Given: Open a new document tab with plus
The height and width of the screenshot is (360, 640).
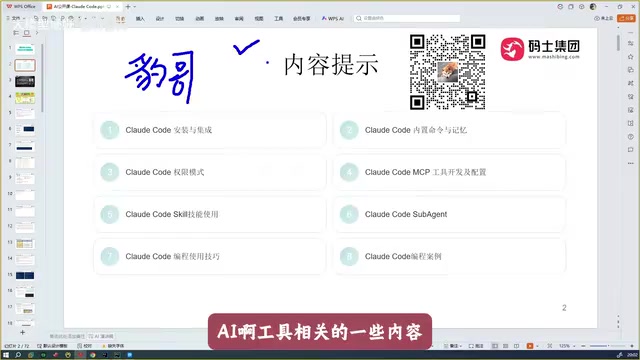Looking at the screenshot, I should [x=128, y=7].
